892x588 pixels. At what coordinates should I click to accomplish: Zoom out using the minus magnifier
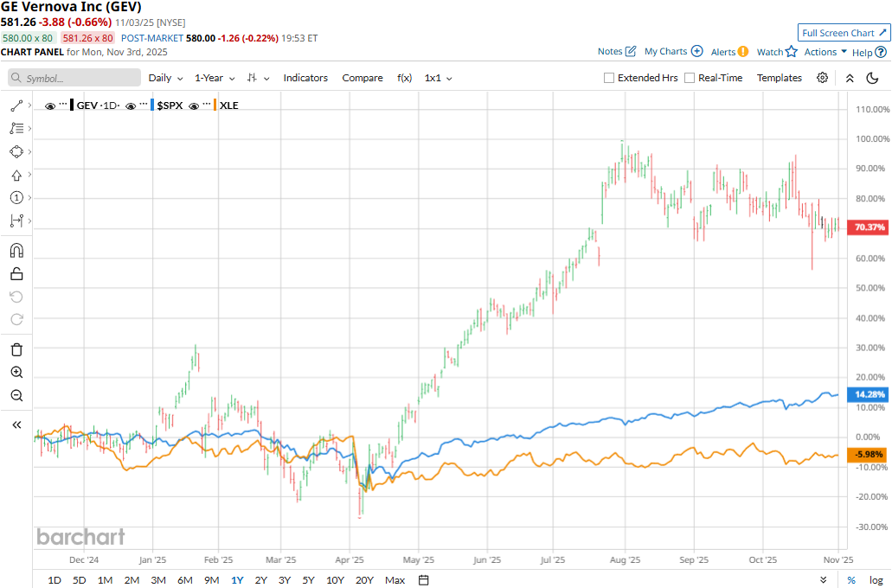coord(16,395)
